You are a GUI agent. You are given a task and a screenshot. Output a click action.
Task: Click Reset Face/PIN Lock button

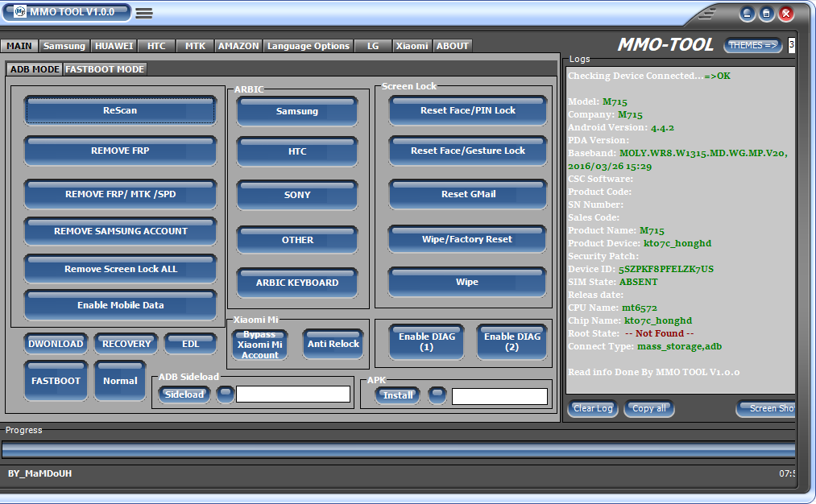(x=468, y=110)
